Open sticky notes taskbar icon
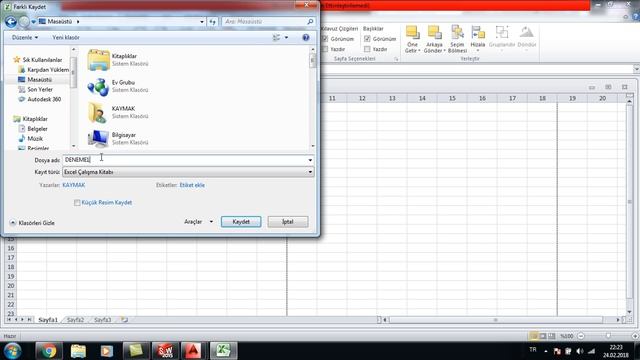 click(136, 351)
